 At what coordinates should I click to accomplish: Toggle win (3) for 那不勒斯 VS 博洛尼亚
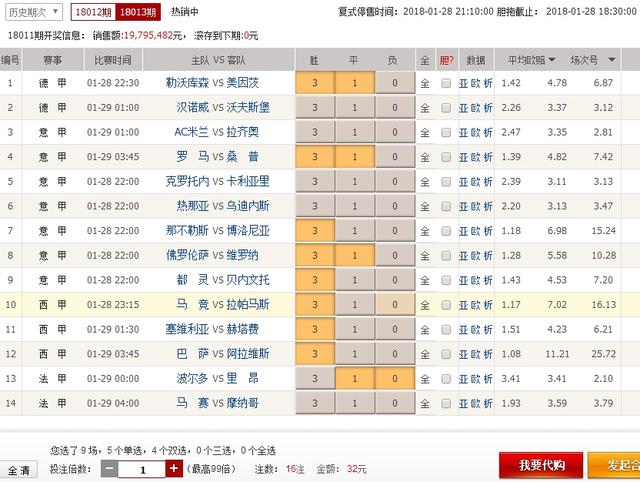point(315,231)
